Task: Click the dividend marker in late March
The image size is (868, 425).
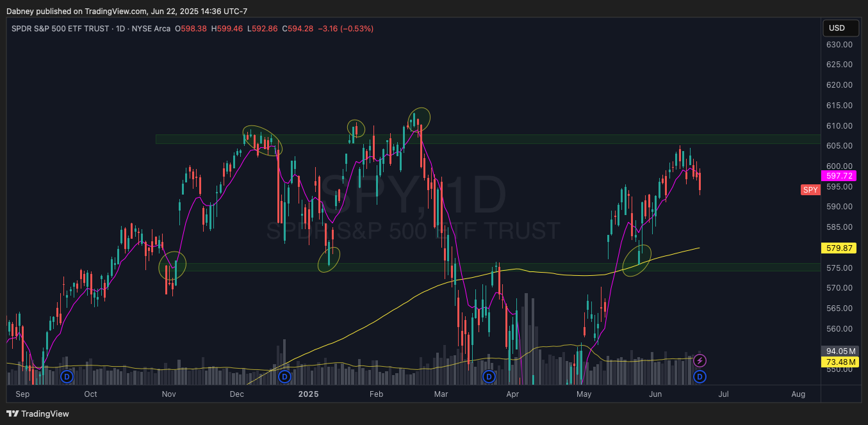Action: click(489, 376)
